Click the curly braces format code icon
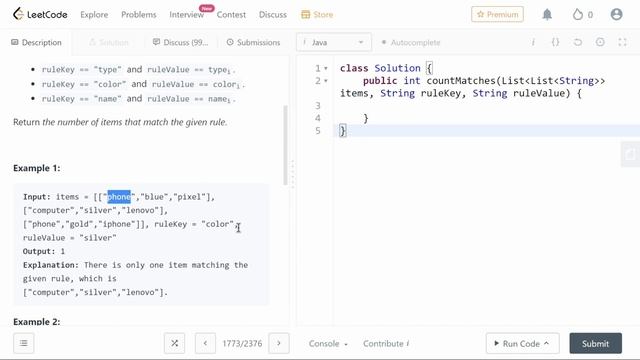The width and height of the screenshot is (640, 360). click(555, 42)
